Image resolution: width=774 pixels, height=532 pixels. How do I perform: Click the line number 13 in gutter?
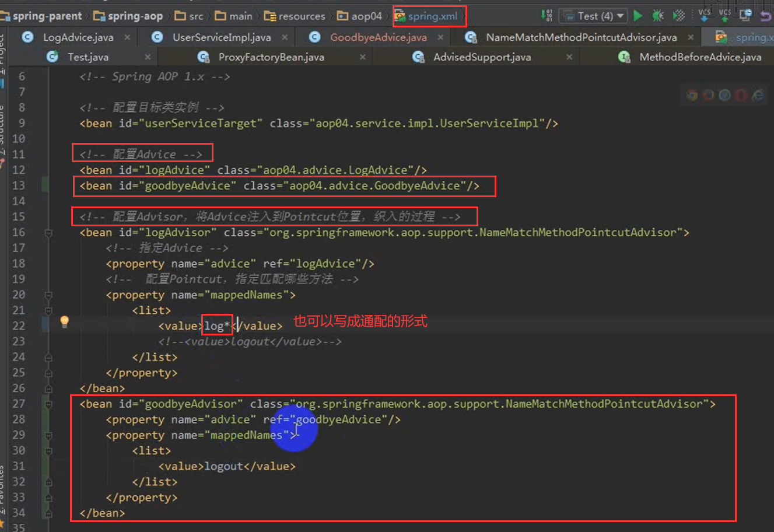pyautogui.click(x=19, y=185)
